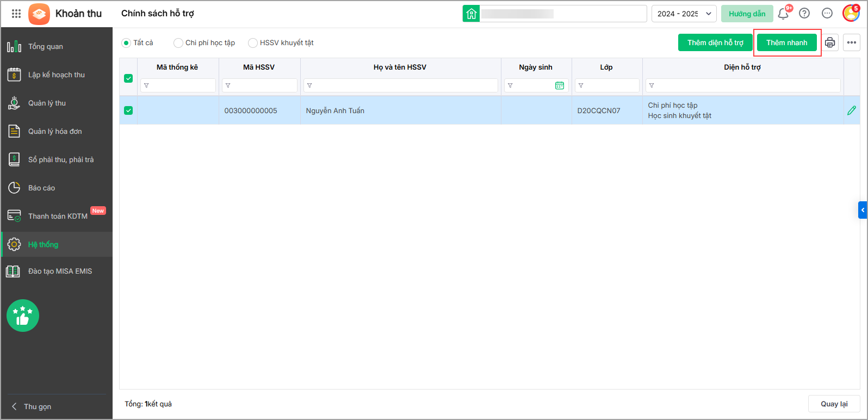Open the app grid launcher icon
The image size is (868, 420).
pos(16,14)
